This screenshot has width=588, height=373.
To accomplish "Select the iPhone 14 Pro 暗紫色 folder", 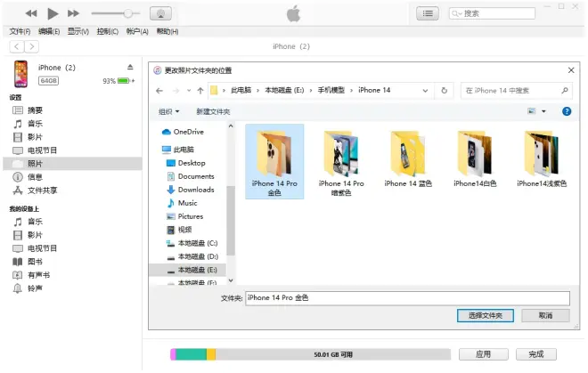I will (341, 164).
